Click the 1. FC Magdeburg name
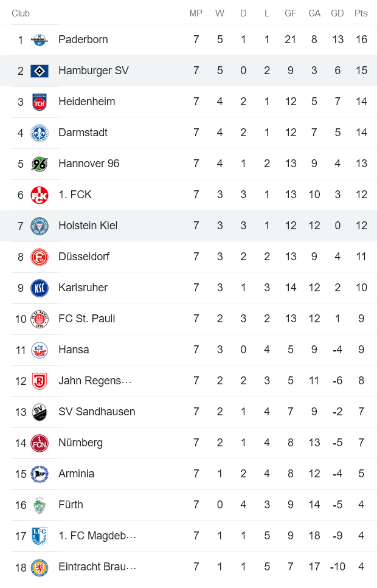The image size is (377, 588). coord(97,535)
